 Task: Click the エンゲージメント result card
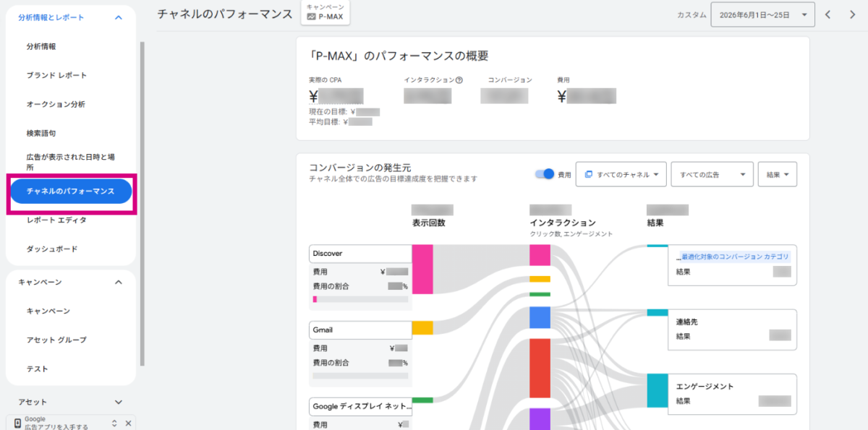click(733, 394)
